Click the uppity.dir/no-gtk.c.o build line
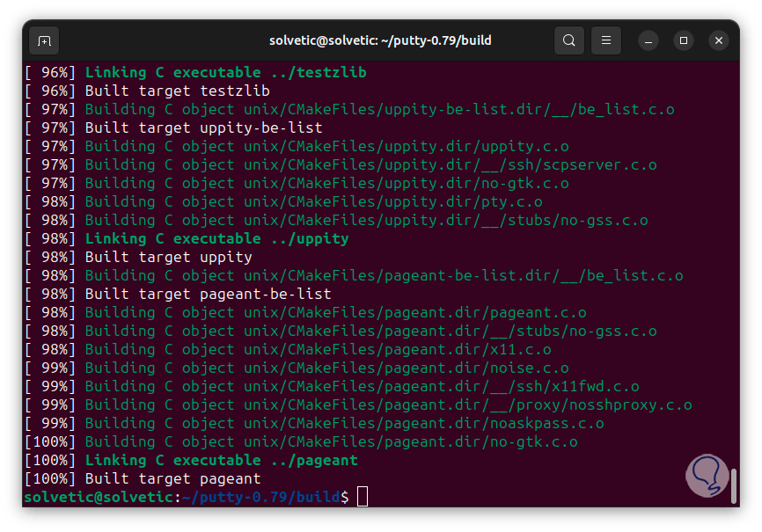The width and height of the screenshot is (762, 532). (x=297, y=183)
